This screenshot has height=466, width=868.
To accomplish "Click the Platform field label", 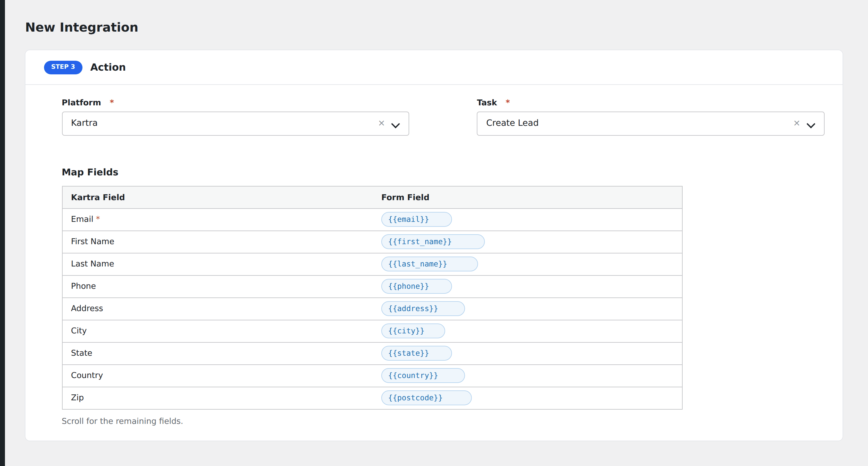I will (81, 102).
